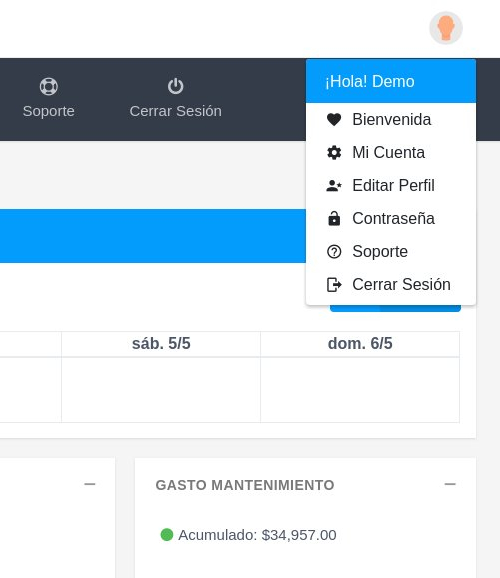Click the question mark icon beside Soporte

[334, 251]
